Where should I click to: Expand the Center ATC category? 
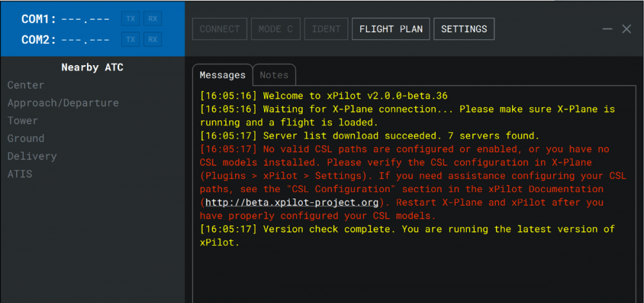26,85
